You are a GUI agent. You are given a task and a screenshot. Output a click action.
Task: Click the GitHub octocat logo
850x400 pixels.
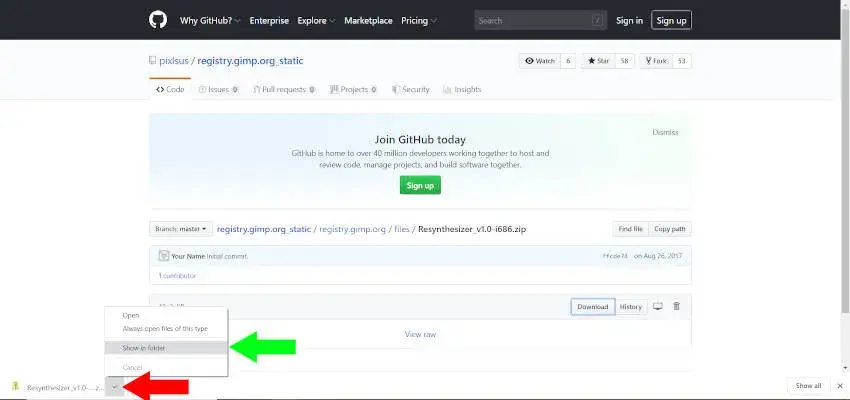(x=158, y=20)
